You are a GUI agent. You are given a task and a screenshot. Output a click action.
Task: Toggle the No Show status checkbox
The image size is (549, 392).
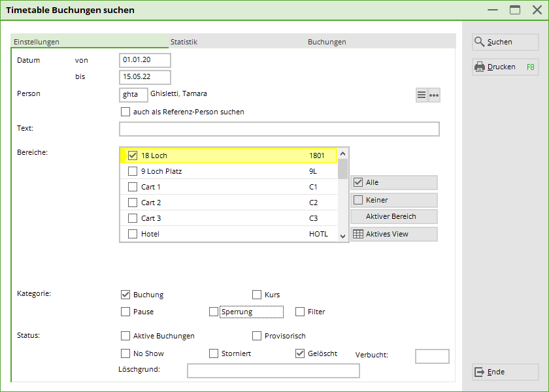pos(125,353)
